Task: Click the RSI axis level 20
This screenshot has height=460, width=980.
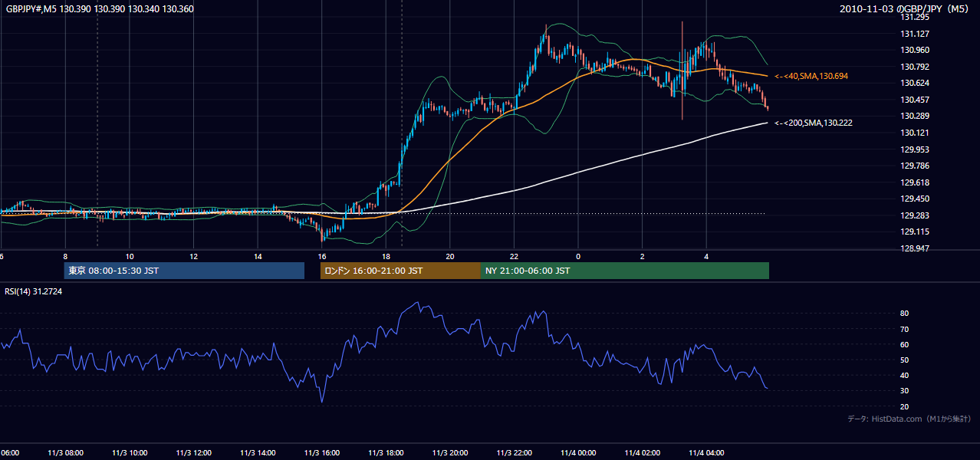Action: tap(905, 406)
